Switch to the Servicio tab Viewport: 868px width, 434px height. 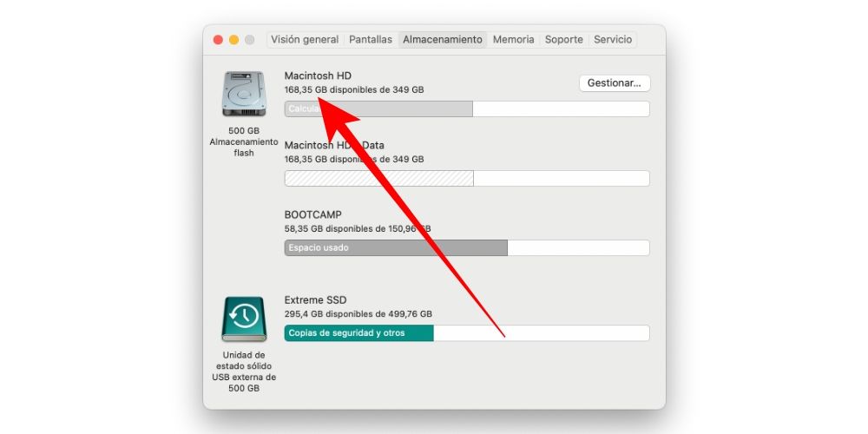tap(613, 40)
